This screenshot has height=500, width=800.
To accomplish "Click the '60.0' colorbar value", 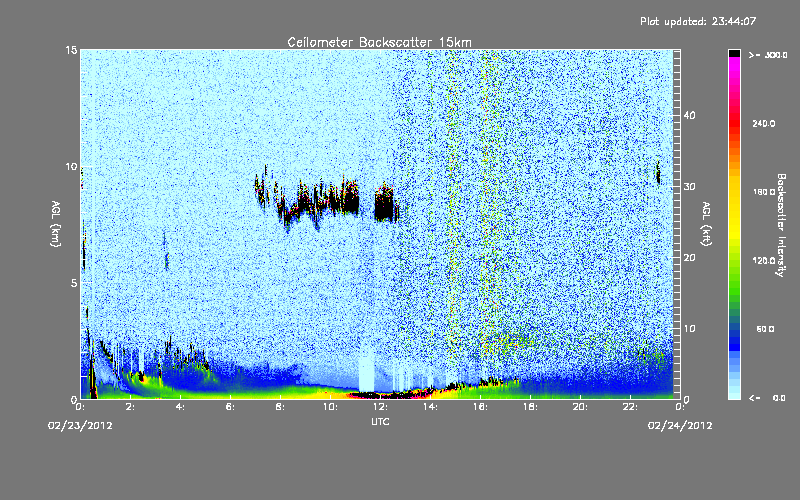I will (x=765, y=329).
